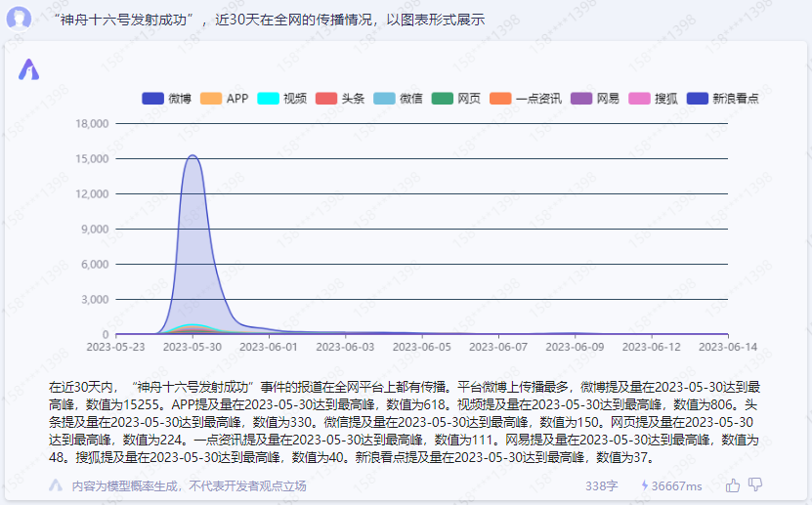This screenshot has width=812, height=505.
Task: Click the 2023-06-12 x-axis label
Action: (652, 347)
